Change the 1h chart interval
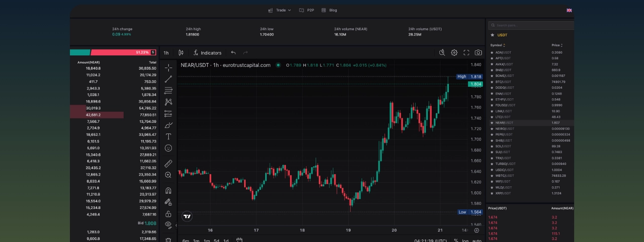Viewport: 644px width, 242px height. [166, 53]
